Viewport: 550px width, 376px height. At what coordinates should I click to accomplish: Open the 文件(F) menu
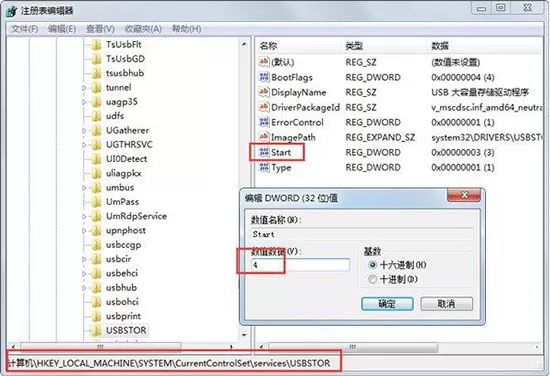point(24,29)
